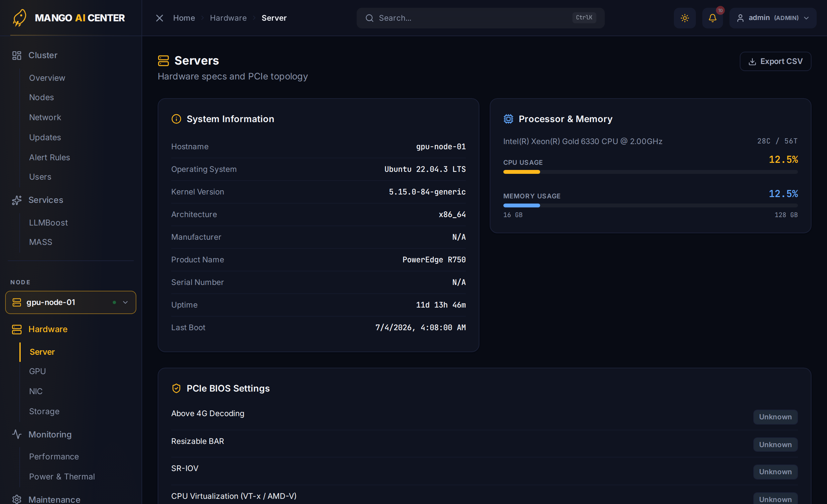Image resolution: width=827 pixels, height=504 pixels.
Task: Click the notification count badge
Action: pyautogui.click(x=720, y=10)
